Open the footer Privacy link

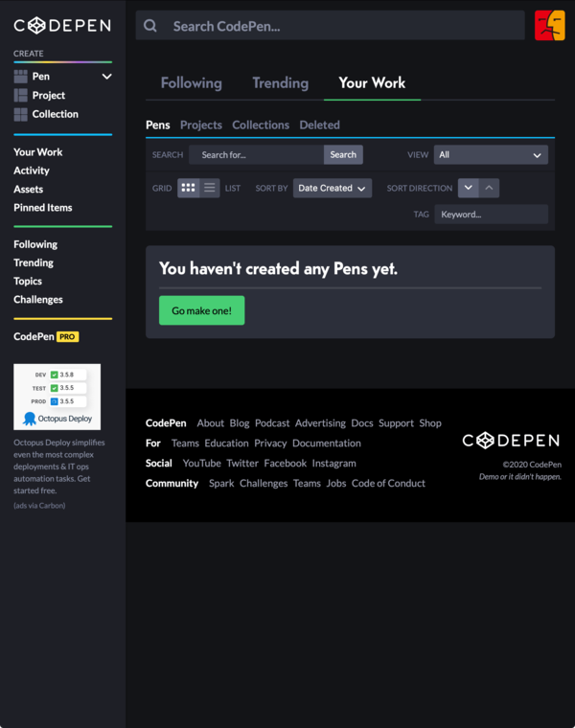(x=270, y=443)
